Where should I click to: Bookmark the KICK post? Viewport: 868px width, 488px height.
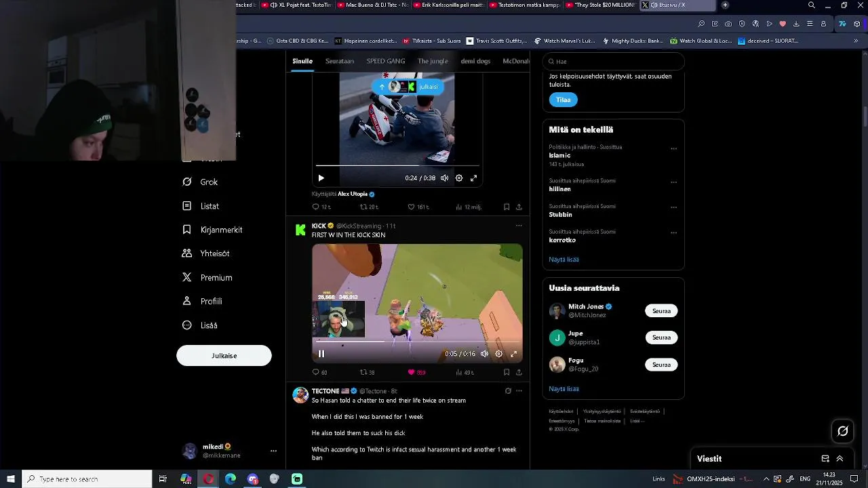(x=507, y=372)
